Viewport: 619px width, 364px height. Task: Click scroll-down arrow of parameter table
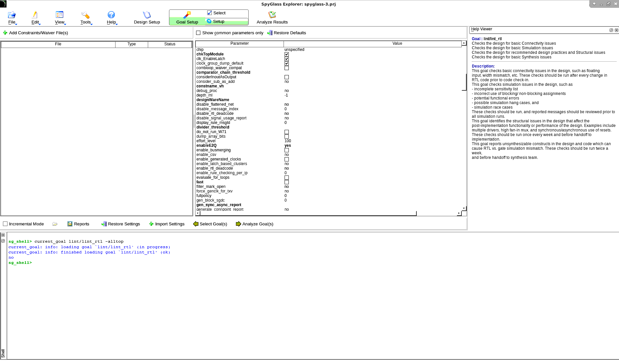coord(464,208)
